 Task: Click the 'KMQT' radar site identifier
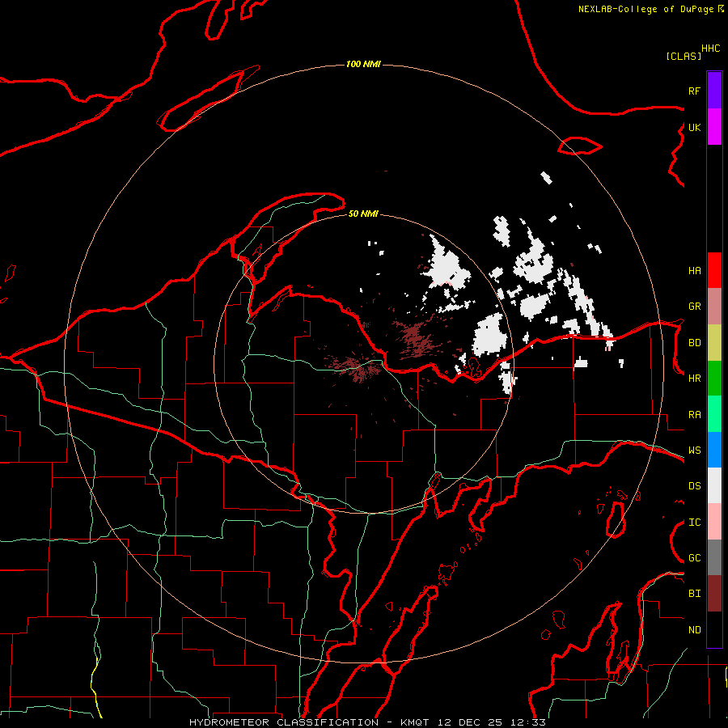click(415, 722)
